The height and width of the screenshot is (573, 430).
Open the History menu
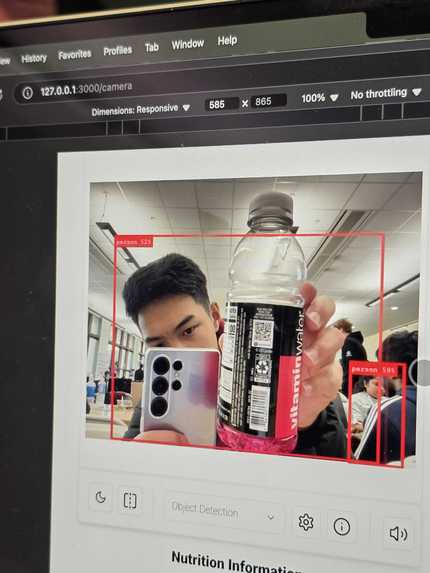pyautogui.click(x=34, y=58)
